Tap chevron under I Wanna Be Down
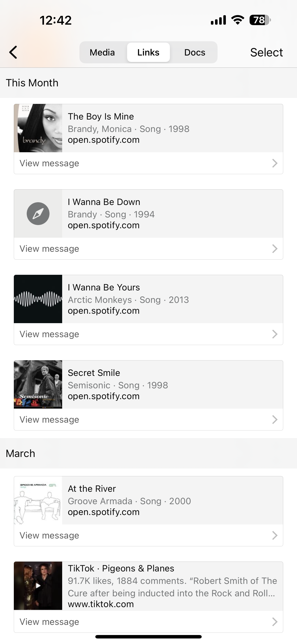This screenshot has width=297, height=644. click(274, 249)
